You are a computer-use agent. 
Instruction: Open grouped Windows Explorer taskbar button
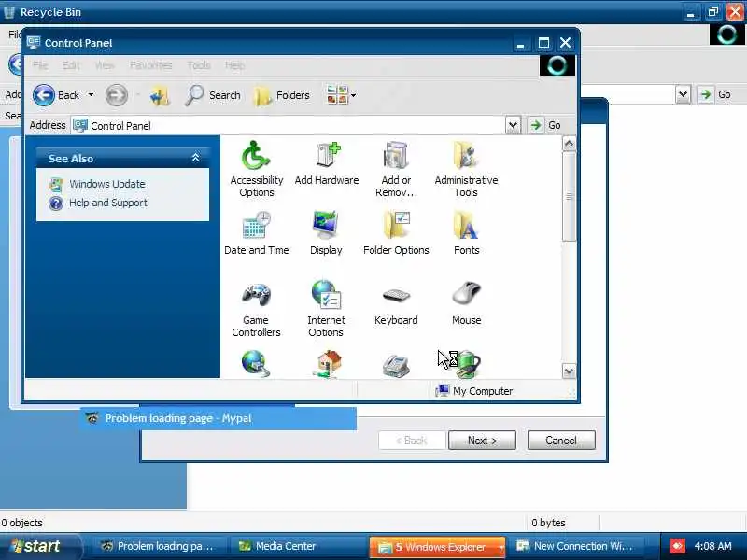coord(437,547)
